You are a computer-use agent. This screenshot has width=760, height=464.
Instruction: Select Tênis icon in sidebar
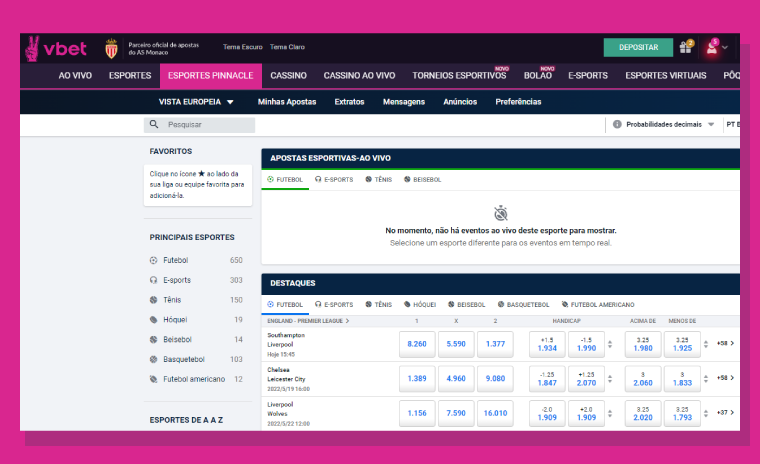click(154, 300)
